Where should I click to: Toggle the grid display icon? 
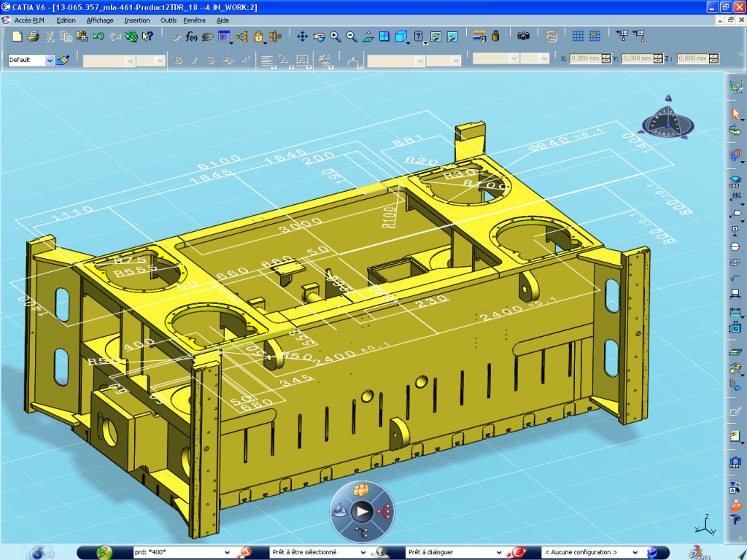pos(578,36)
